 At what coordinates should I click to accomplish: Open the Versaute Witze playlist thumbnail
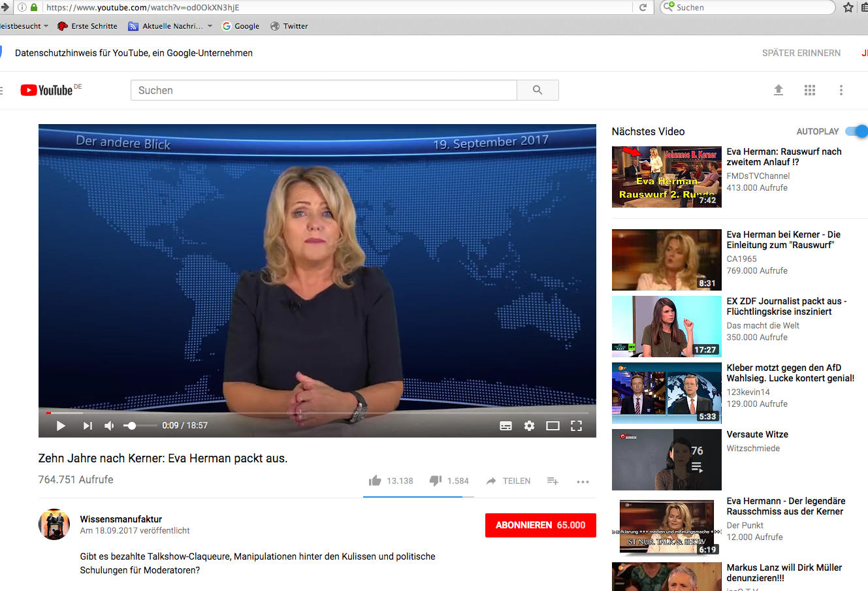667,460
